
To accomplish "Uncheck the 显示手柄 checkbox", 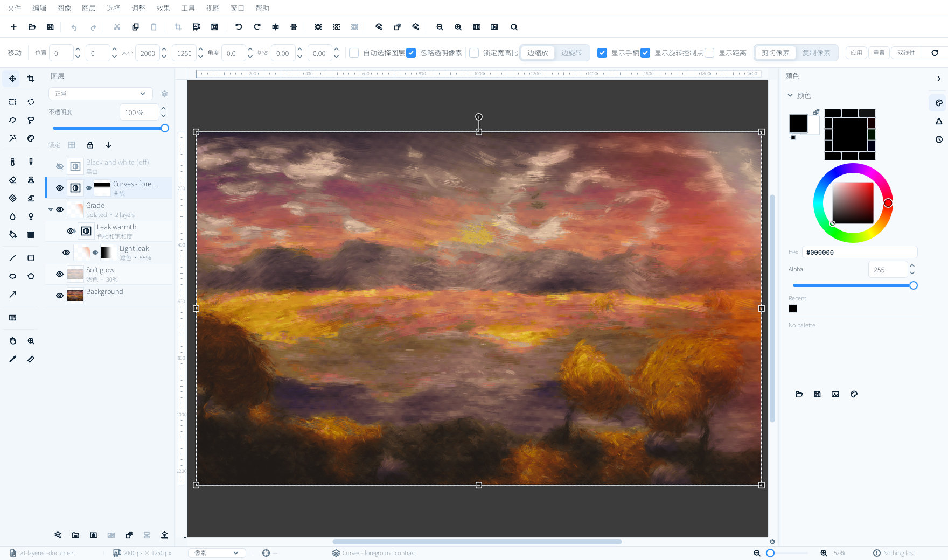I will pos(602,53).
